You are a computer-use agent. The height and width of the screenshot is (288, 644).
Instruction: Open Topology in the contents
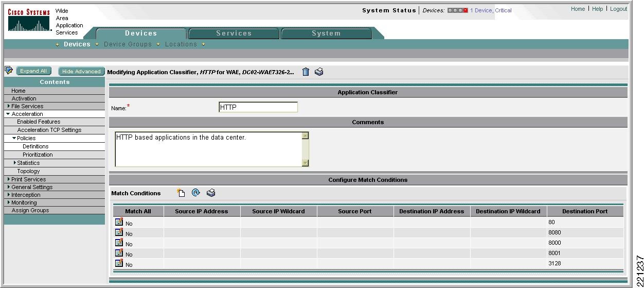28,171
